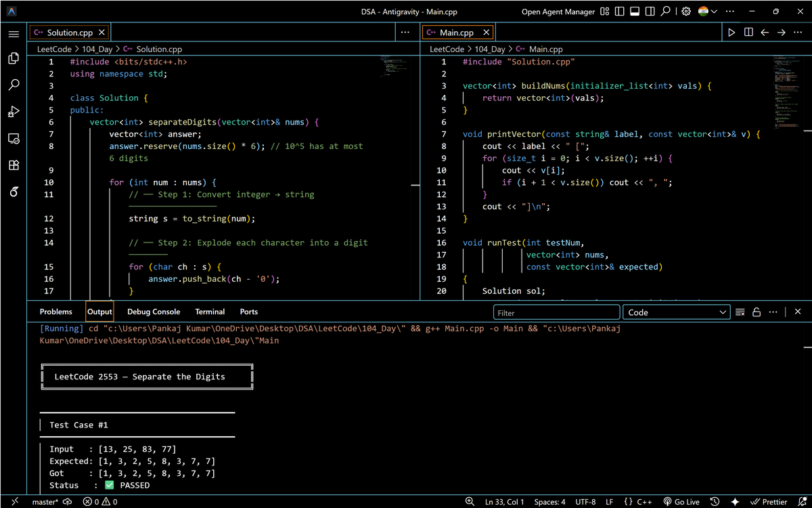This screenshot has width=812, height=508.
Task: Click the errors and warnings counter
Action: coord(100,502)
